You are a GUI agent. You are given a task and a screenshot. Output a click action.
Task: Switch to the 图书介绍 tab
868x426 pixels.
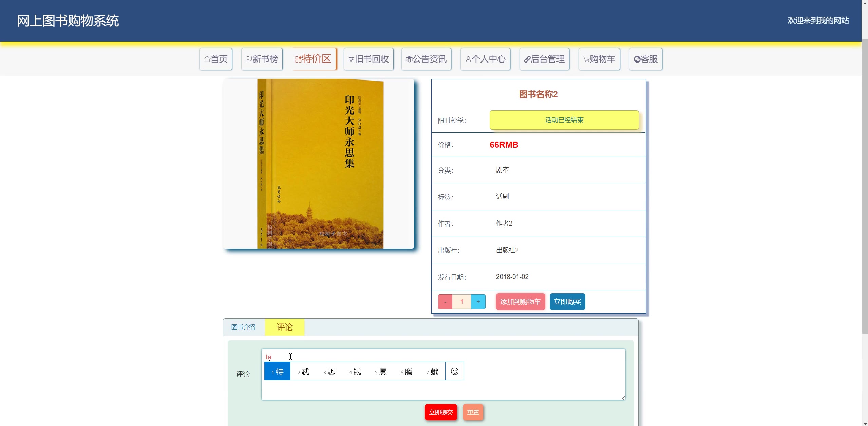[243, 327]
